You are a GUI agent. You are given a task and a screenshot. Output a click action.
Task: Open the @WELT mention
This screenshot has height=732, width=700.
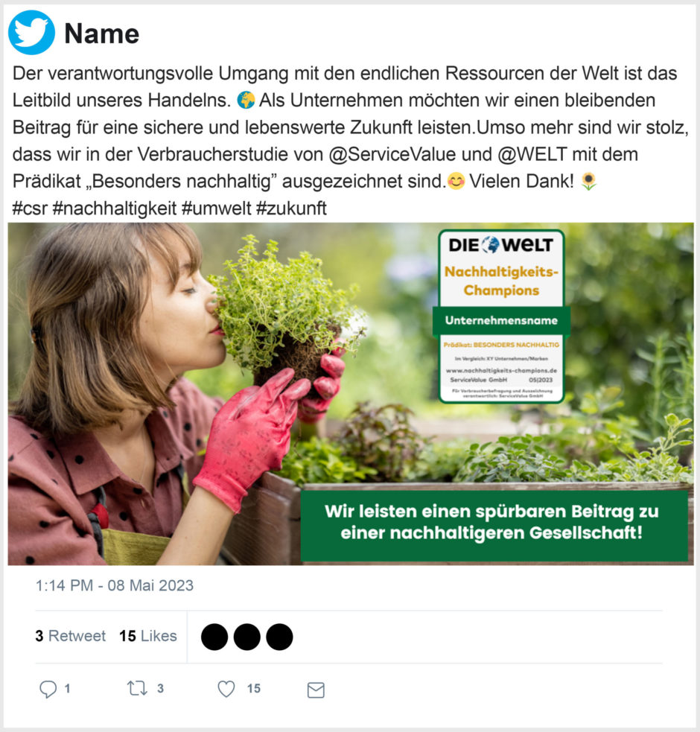coord(532,154)
